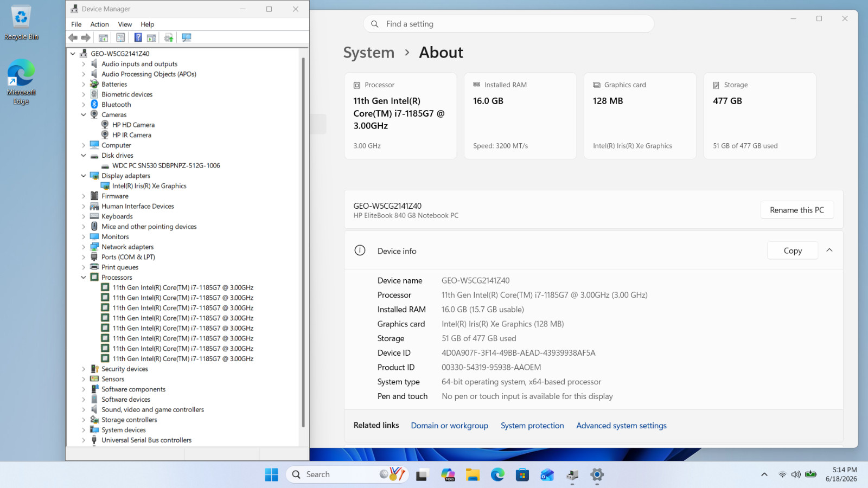Open the Advanced system settings link
The height and width of the screenshot is (488, 868).
621,426
